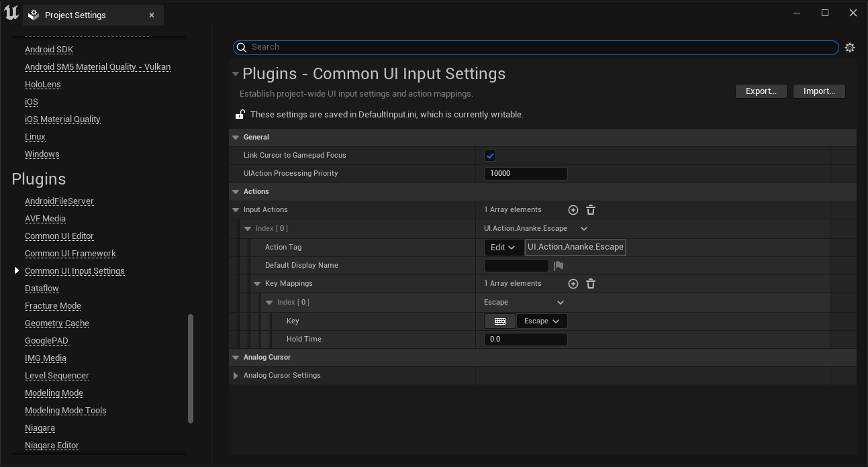Click the keyboard key selector icon
Screen dimensions: 868x467
499,321
